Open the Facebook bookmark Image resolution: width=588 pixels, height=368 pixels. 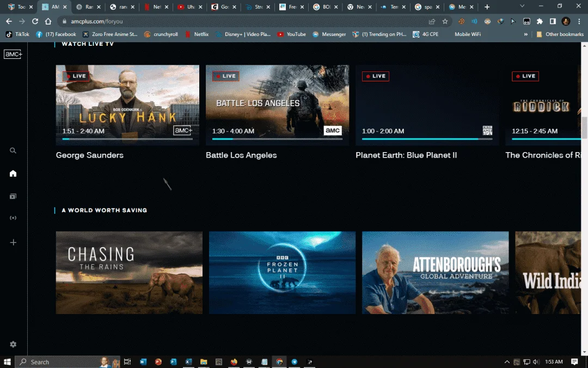click(x=56, y=34)
